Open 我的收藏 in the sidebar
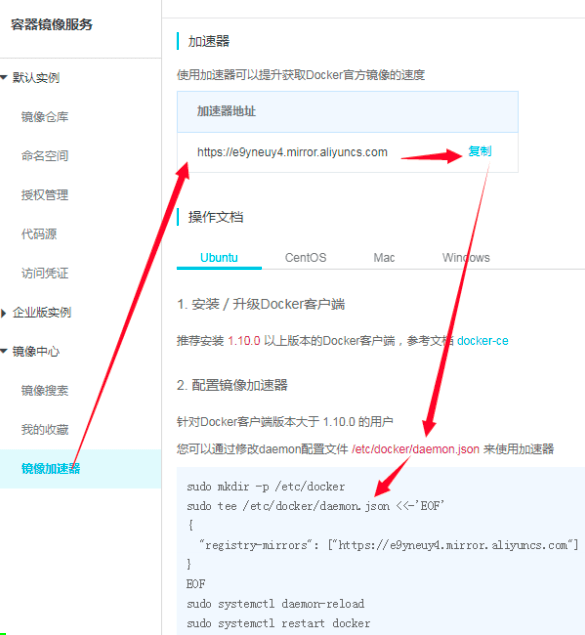Viewport: 585px width, 635px height. 45,429
